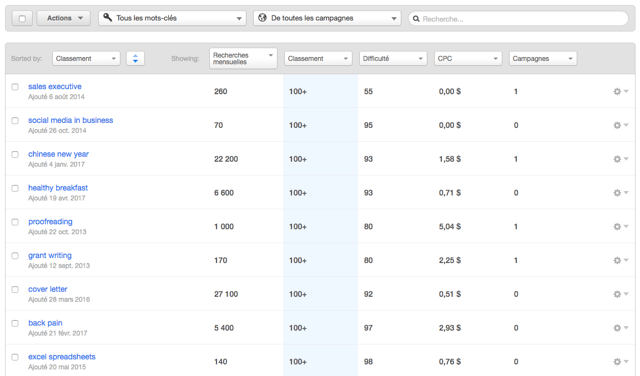This screenshot has width=640, height=376.
Task: Open cover letter keyword link
Action: click(x=48, y=289)
